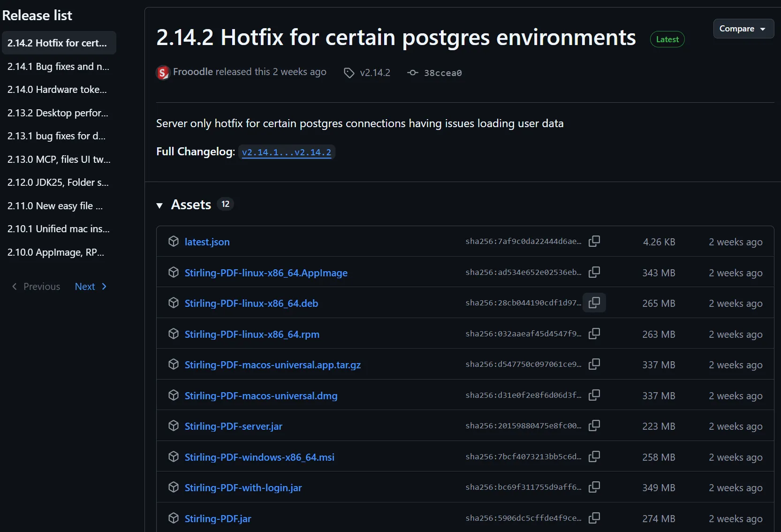Open Frooodle's user profile link
The image size is (781, 532).
tap(193, 72)
